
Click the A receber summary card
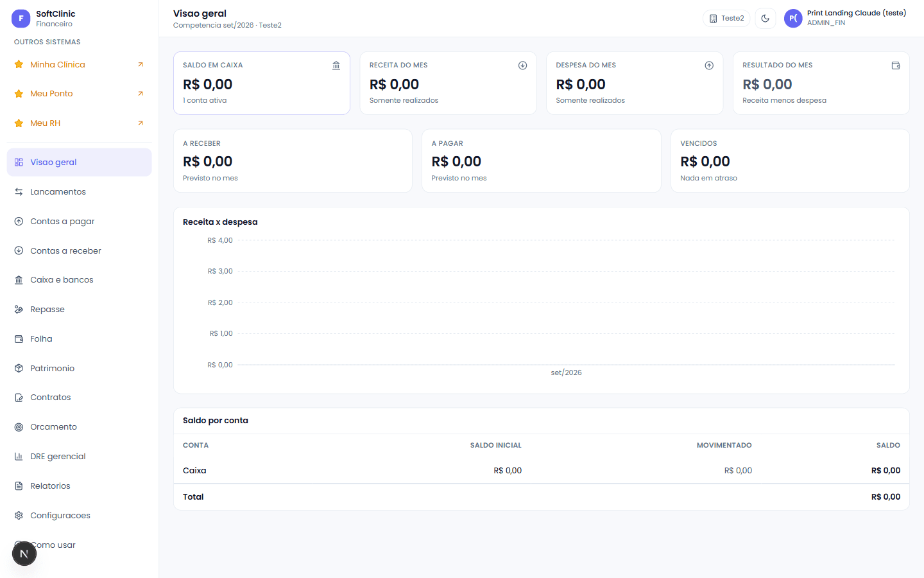pyautogui.click(x=293, y=161)
